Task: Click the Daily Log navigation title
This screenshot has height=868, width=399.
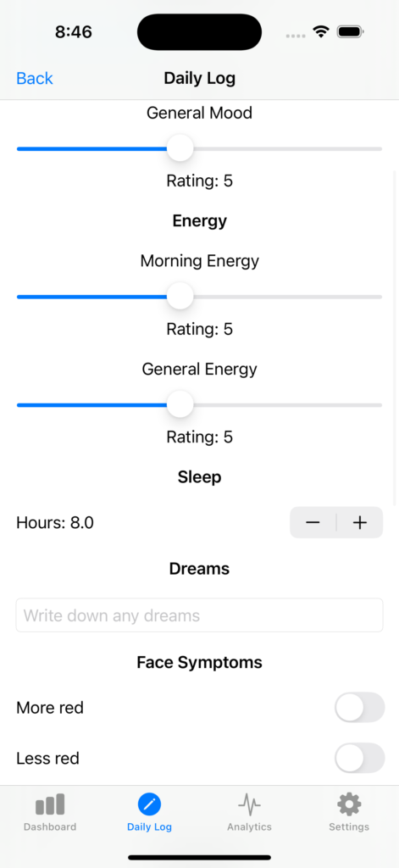Action: [x=200, y=79]
